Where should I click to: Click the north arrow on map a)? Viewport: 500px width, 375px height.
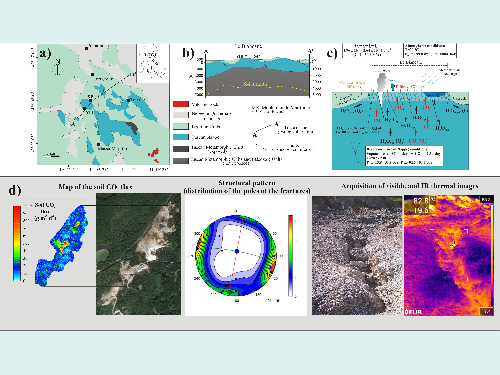[x=58, y=68]
